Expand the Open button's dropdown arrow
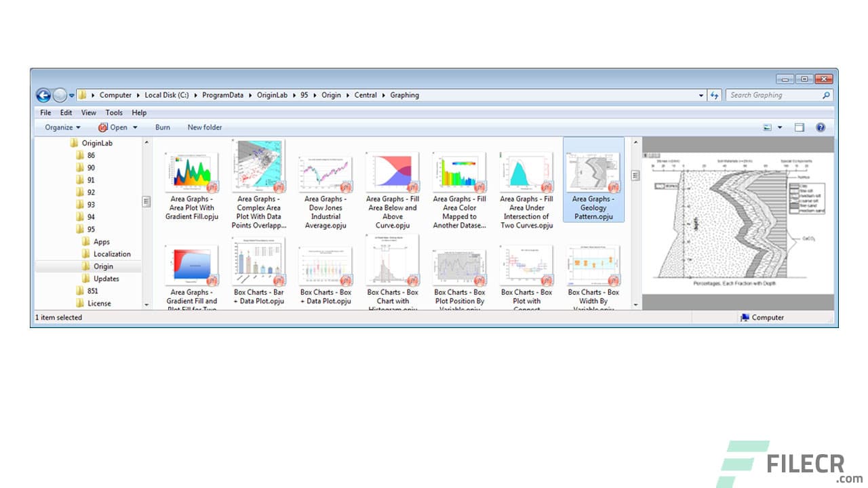 135,127
